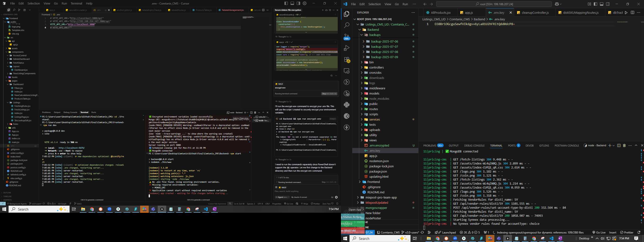
Task: Toggle panel visibility in VS Code title bar
Action: (601, 4)
